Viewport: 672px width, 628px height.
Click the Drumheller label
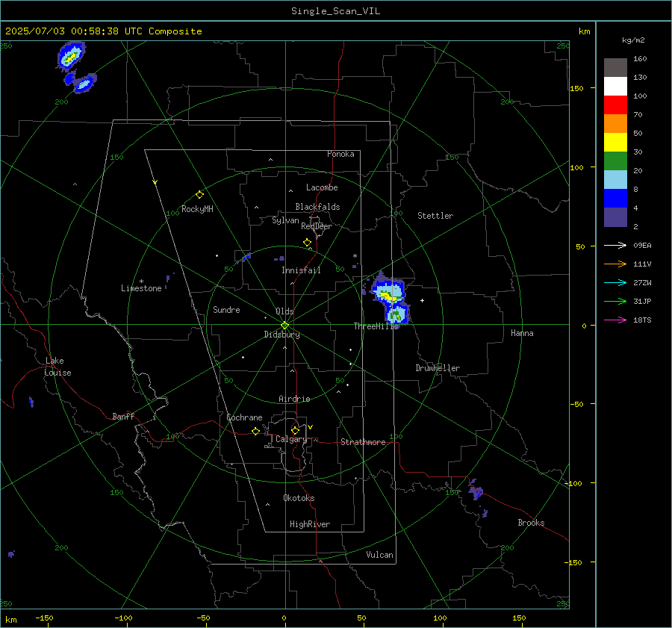438,368
